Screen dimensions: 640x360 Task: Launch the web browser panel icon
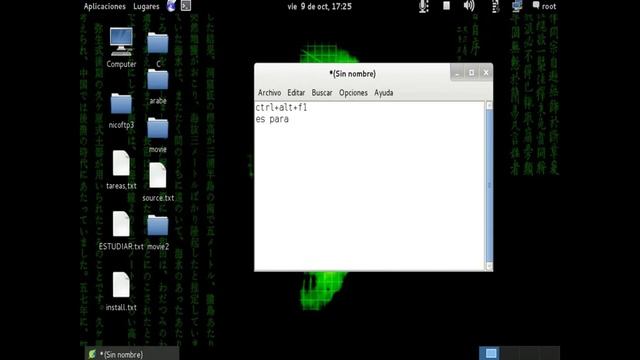coord(171,6)
